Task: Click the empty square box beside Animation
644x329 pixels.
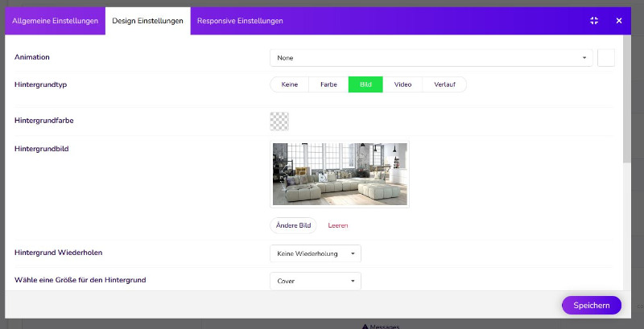Action: (606, 58)
